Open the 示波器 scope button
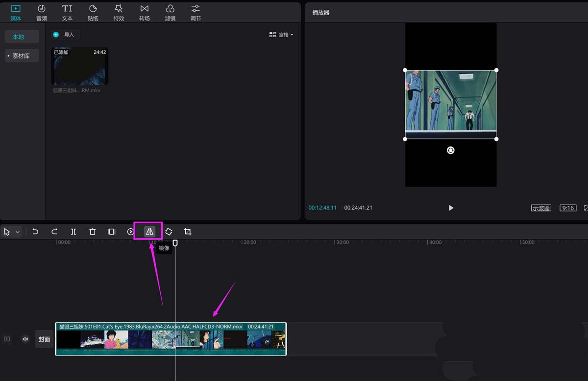This screenshot has width=588, height=381. point(541,208)
